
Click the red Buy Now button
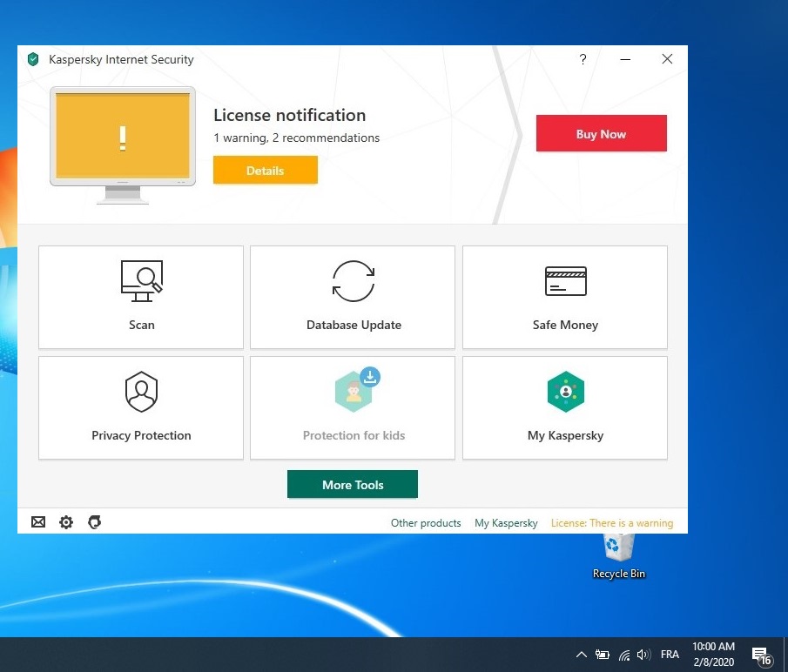(x=602, y=133)
